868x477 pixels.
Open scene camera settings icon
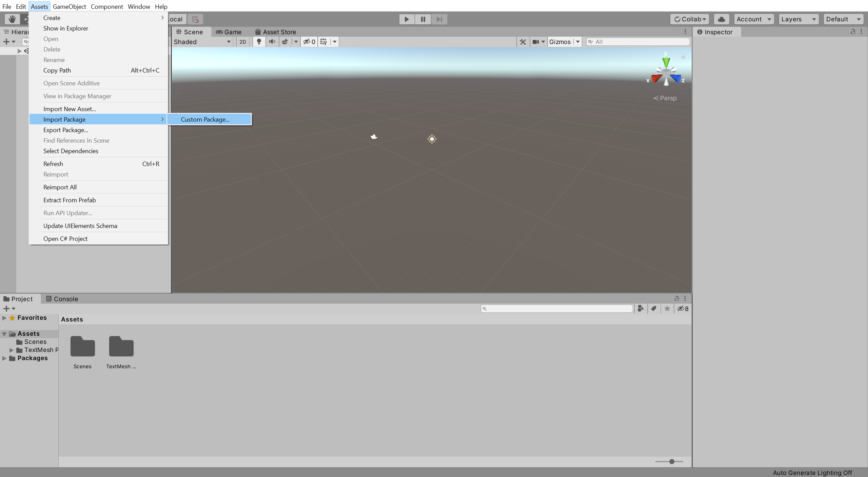click(536, 42)
